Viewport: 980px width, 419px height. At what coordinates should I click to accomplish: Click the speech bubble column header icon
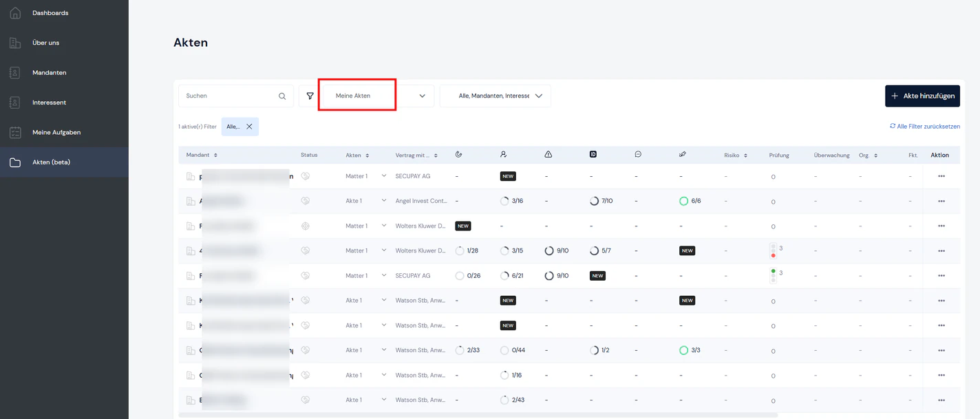pos(638,155)
